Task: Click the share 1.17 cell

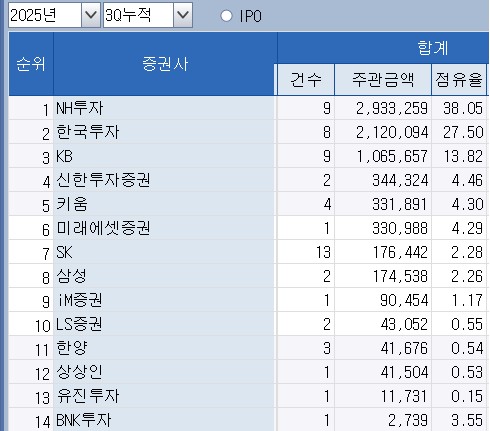Action: pos(459,300)
